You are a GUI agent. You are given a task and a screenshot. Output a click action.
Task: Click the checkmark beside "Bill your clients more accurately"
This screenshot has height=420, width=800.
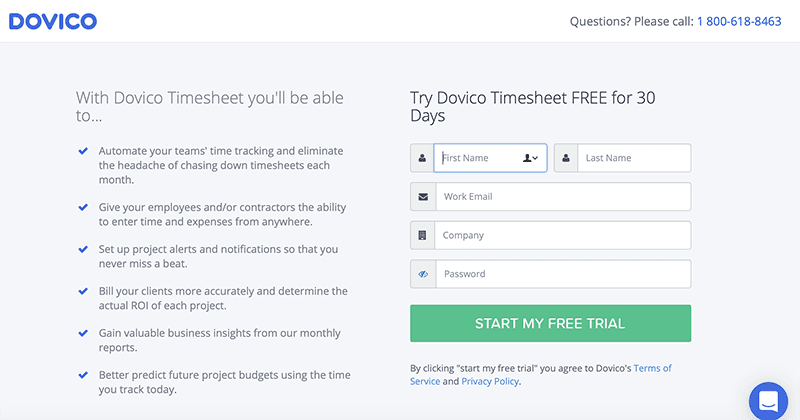[82, 291]
